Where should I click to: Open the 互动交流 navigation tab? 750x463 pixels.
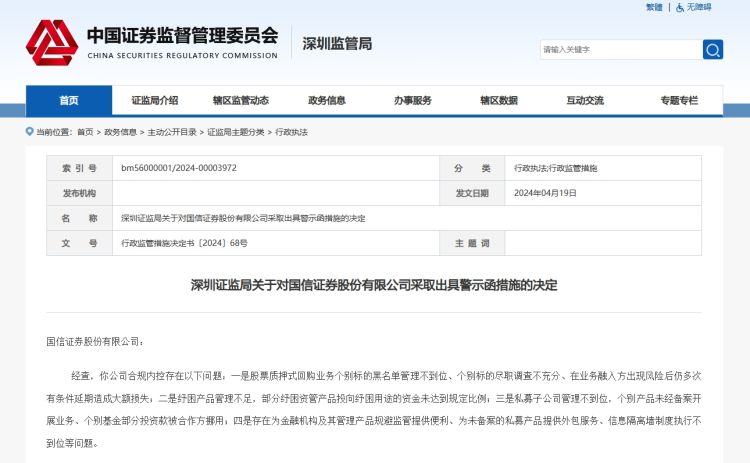pos(585,100)
